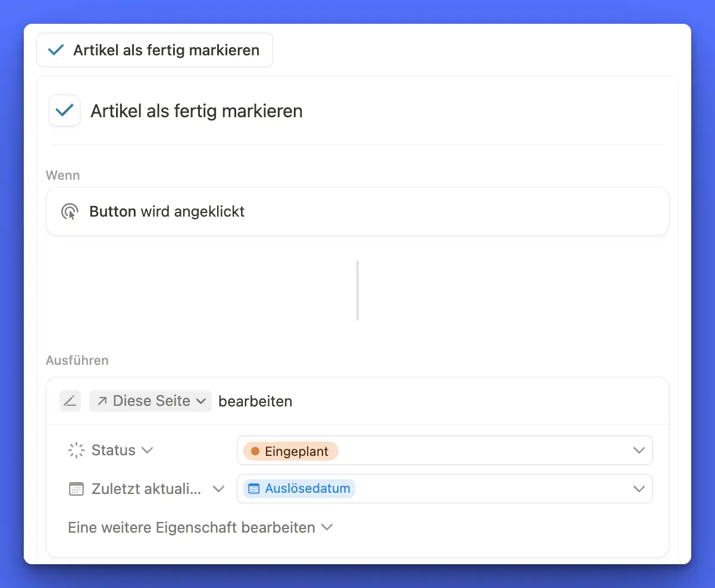715x588 pixels.
Task: Click the calendar icon beside Zuletzt aktualisiert
Action: tap(76, 489)
